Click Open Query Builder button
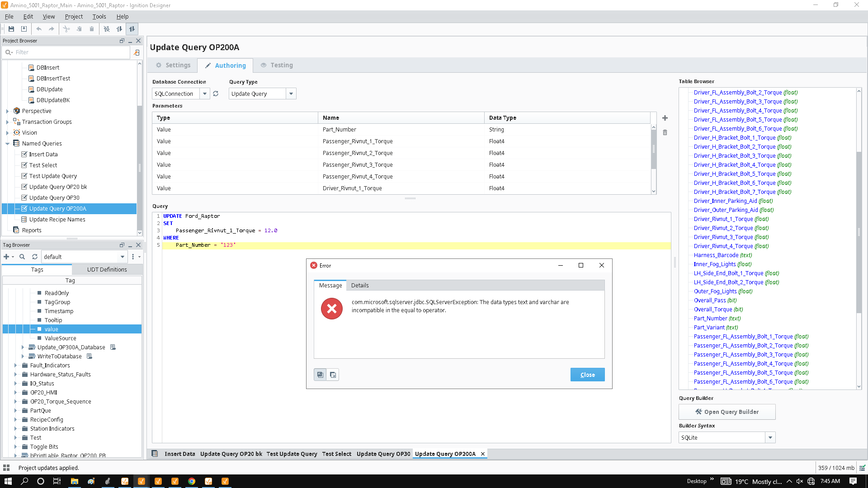 [727, 412]
